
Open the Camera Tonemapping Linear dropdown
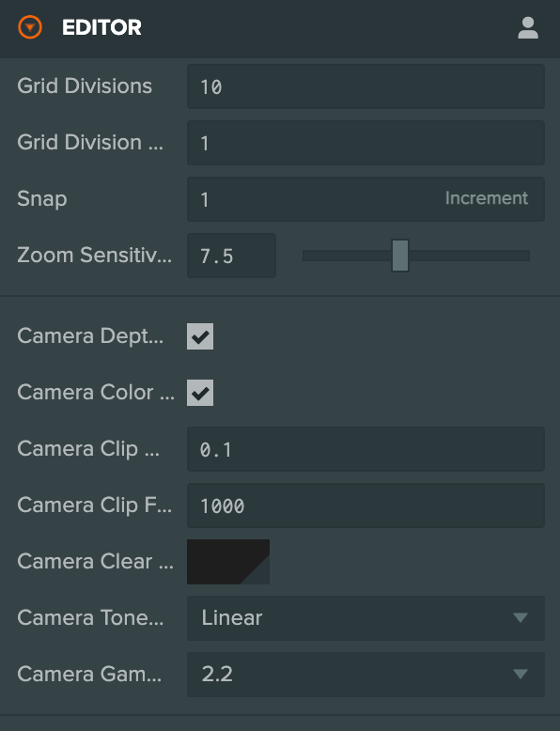click(366, 617)
